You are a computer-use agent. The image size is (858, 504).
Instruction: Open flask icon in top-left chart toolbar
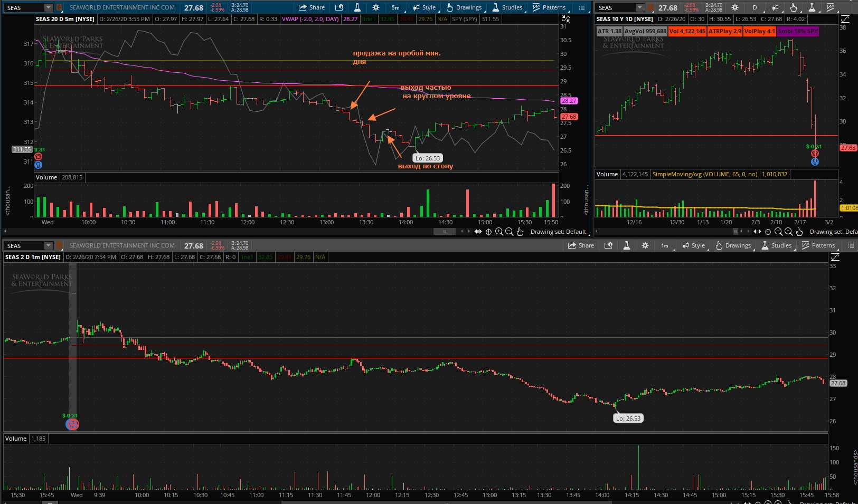(357, 7)
